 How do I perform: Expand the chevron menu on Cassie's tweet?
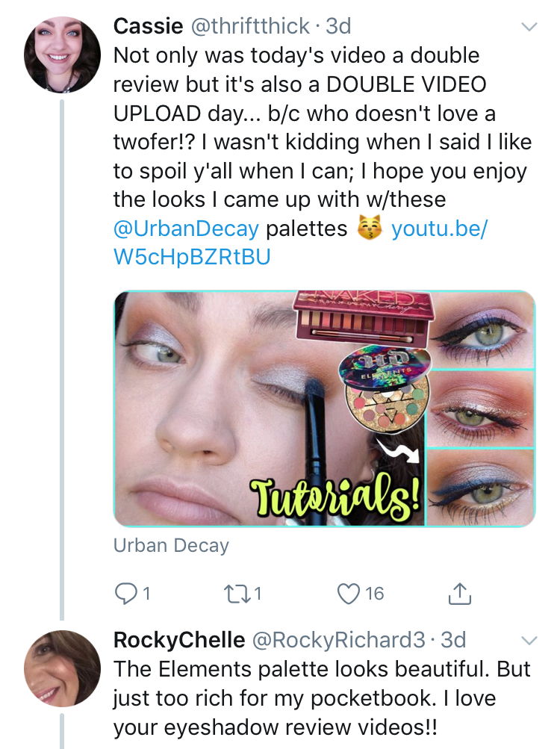click(528, 27)
